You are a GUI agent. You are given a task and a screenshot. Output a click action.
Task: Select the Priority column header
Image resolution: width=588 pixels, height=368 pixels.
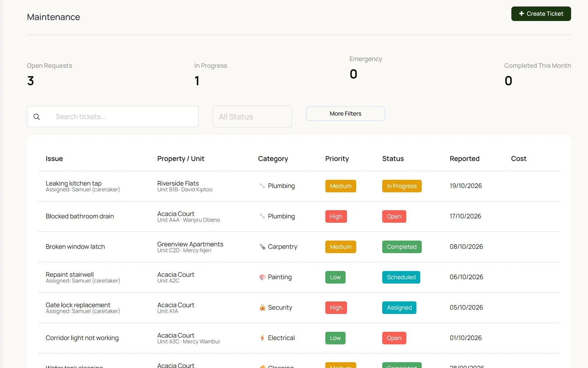[337, 159]
